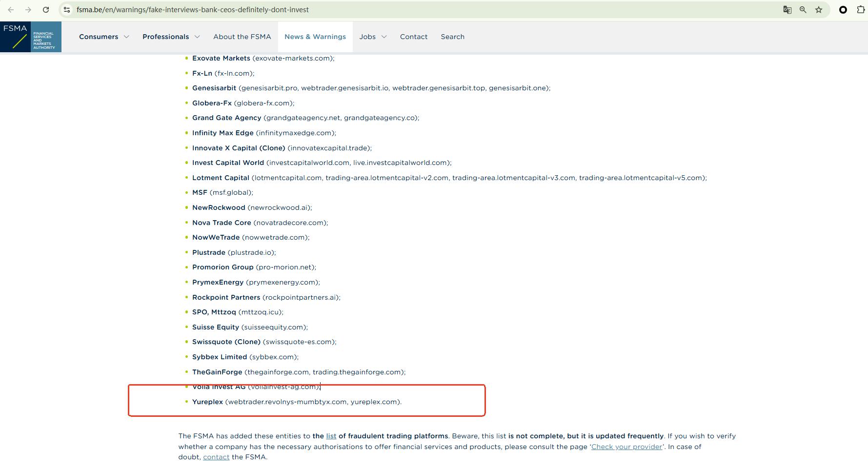
Task: Click the bold phrase 'is not complete, but it is updated frequently'
Action: pos(586,436)
